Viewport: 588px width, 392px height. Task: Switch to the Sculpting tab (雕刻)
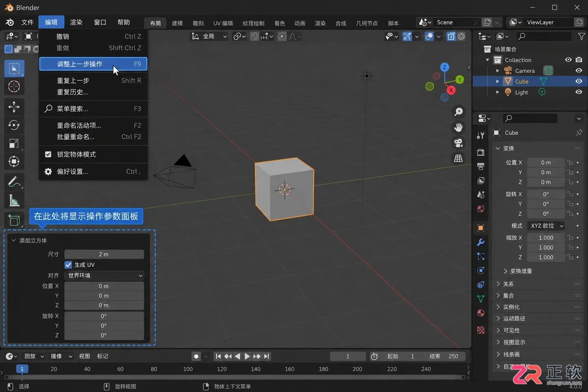(198, 23)
